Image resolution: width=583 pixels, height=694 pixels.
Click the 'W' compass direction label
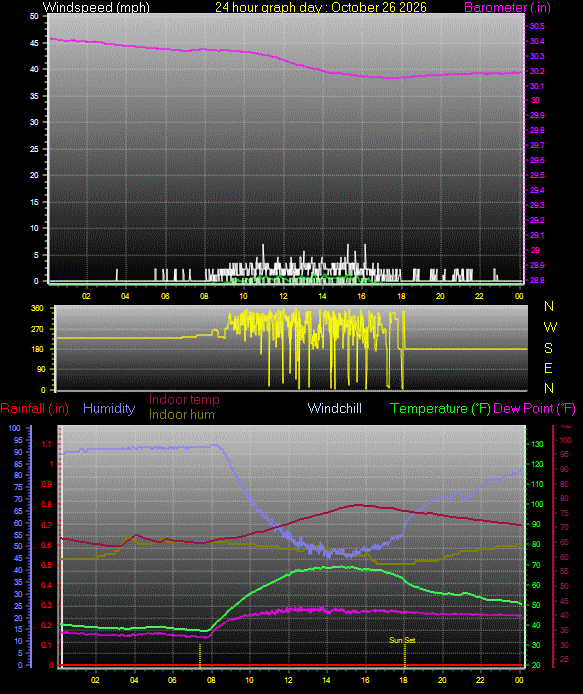(550, 327)
